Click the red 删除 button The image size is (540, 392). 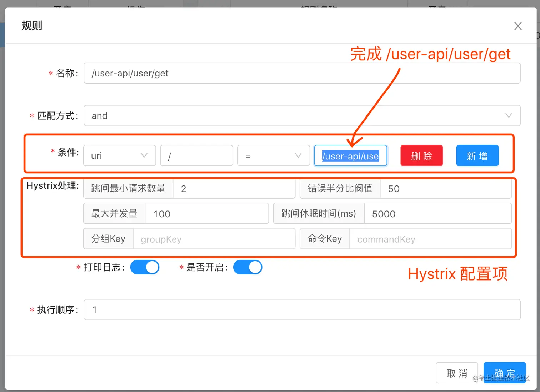(x=421, y=155)
